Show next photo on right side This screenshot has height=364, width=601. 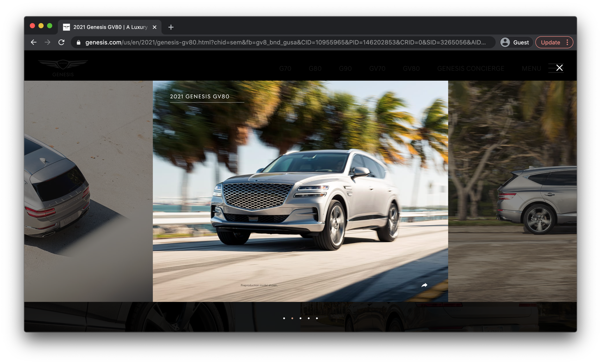click(x=512, y=191)
